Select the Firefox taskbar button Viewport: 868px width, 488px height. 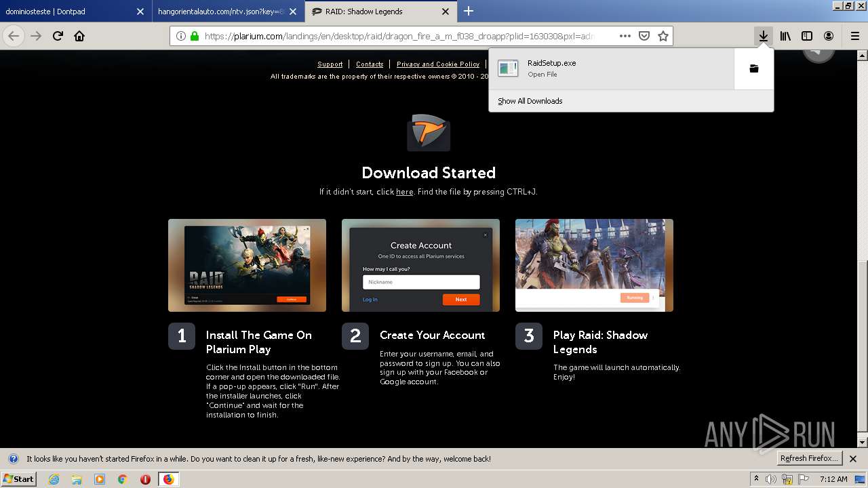[168, 479]
